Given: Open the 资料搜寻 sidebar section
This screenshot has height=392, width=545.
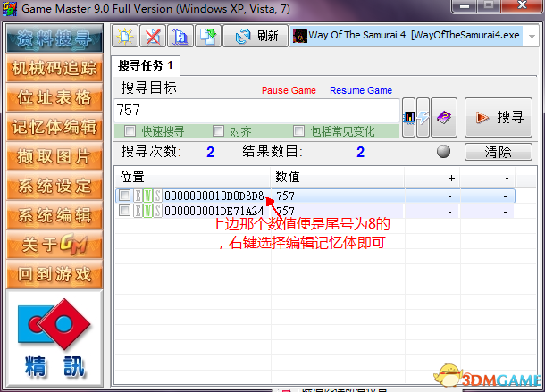Looking at the screenshot, I should coord(54,38).
